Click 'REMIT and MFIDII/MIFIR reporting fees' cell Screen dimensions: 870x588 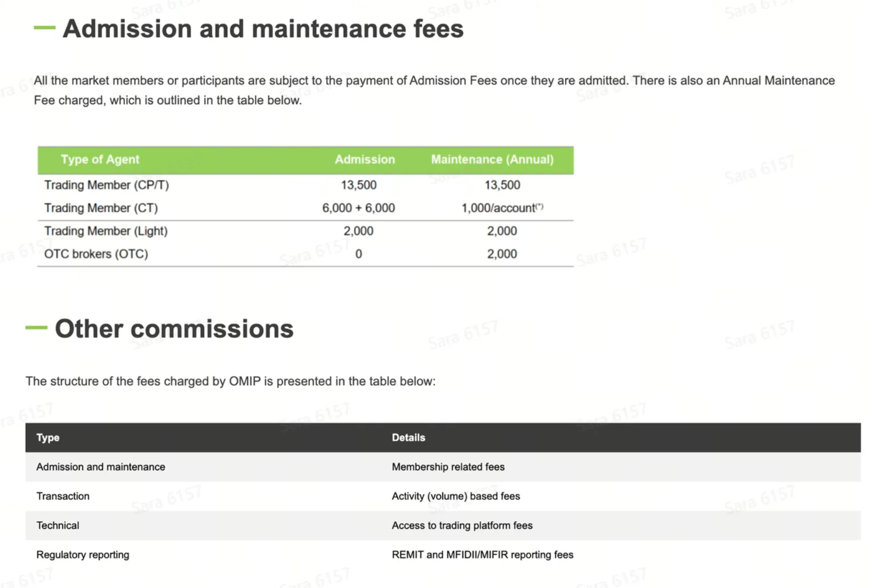pyautogui.click(x=482, y=555)
